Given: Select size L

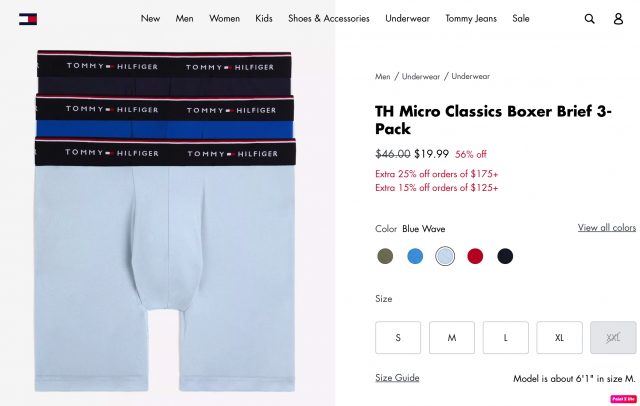Looking at the screenshot, I should coord(506,337).
